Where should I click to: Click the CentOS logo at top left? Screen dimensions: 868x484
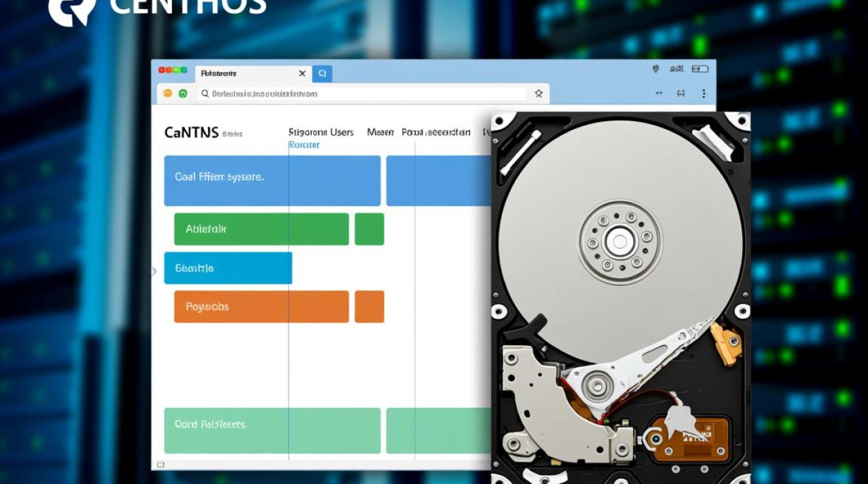tap(71, 10)
